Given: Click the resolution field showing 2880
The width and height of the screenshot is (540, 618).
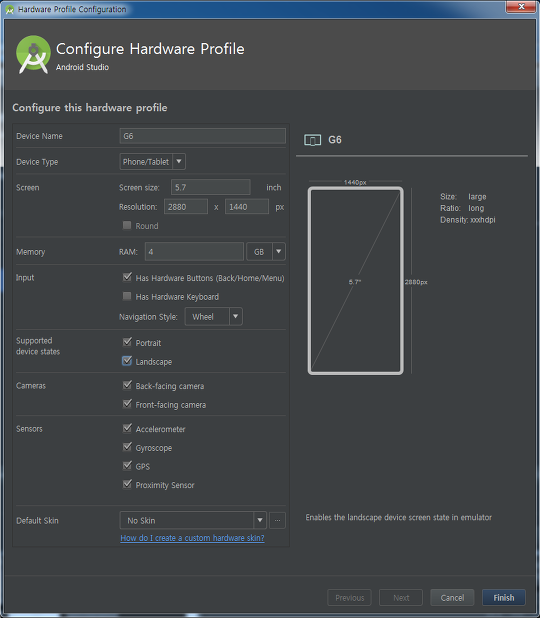Looking at the screenshot, I should [x=186, y=207].
